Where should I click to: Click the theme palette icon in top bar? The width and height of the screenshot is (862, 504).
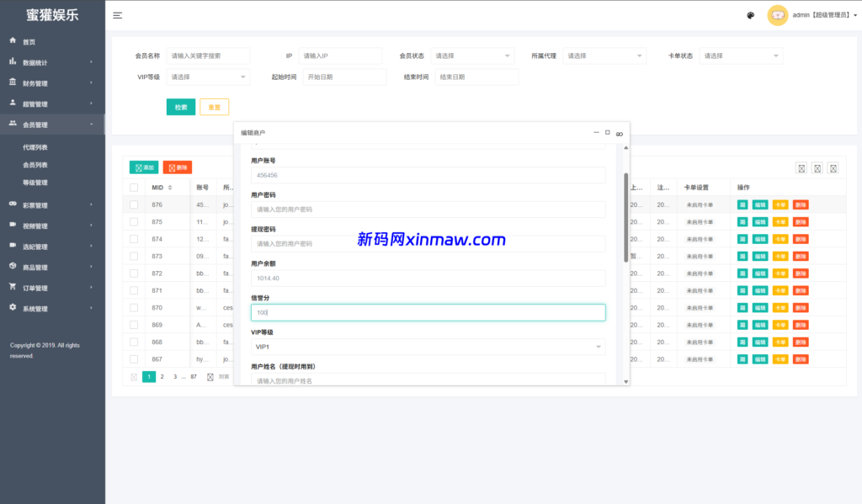(749, 15)
